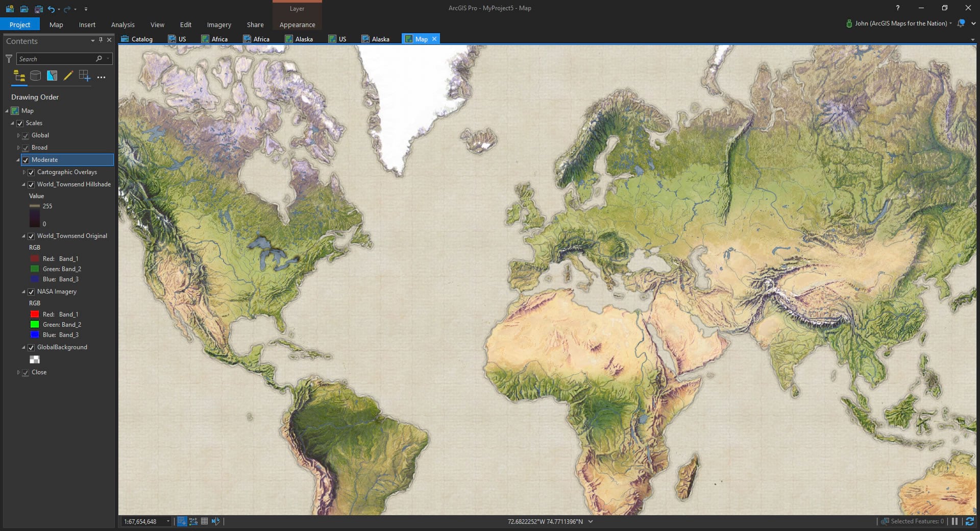The width and height of the screenshot is (980, 531).
Task: Pause map drawing
Action: (x=954, y=521)
